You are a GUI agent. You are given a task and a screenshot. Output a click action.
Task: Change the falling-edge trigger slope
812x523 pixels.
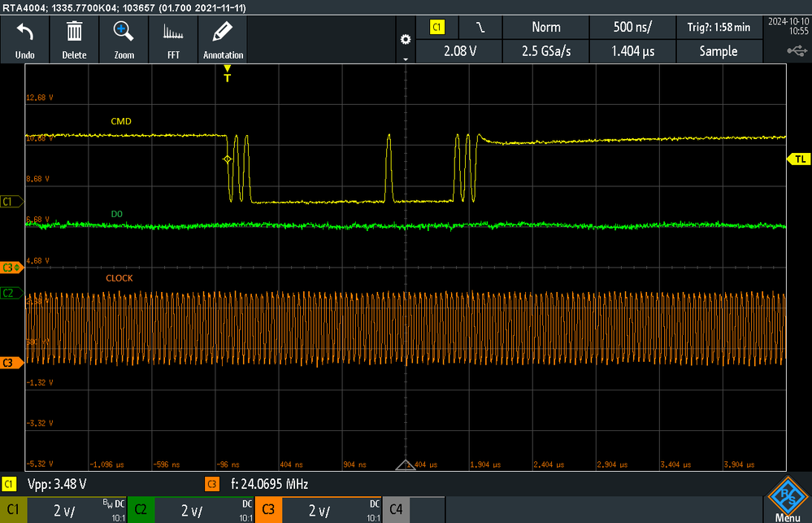click(480, 28)
